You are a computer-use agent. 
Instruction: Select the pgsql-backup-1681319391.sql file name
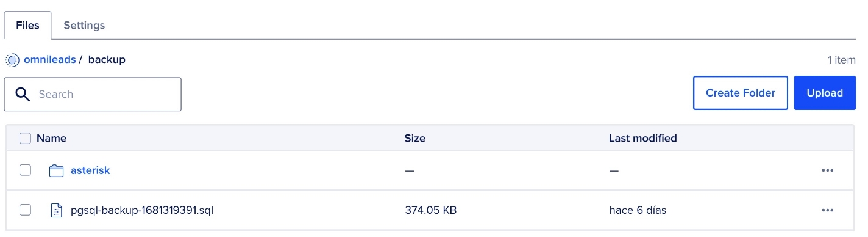click(x=142, y=210)
